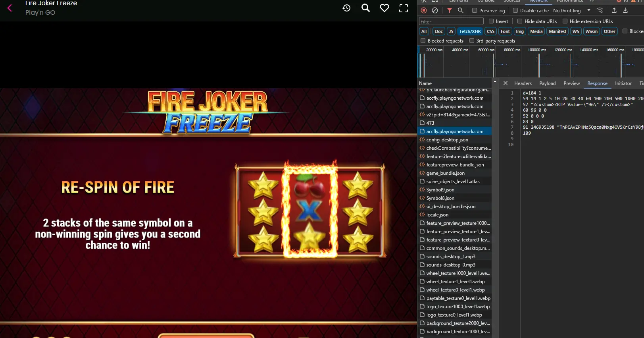Click the 80000 ms timeline marker
The width and height of the screenshot is (644, 338).
click(x=512, y=50)
